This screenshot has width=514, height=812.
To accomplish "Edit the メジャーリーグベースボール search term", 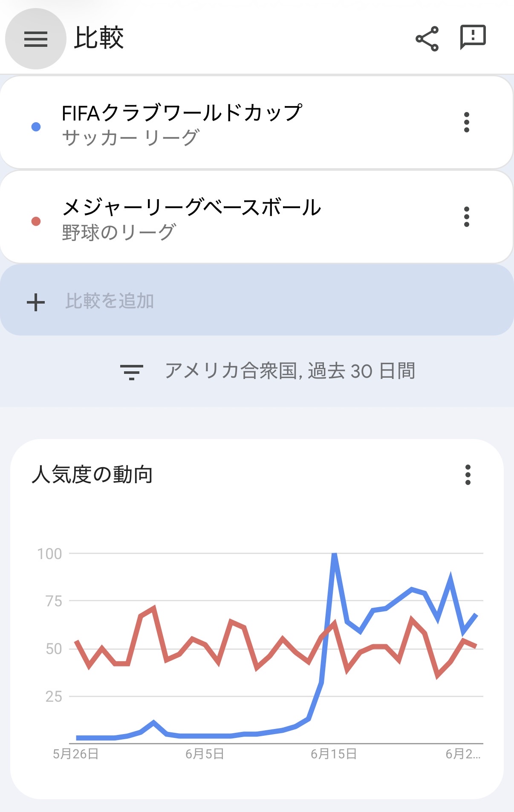I will (191, 208).
